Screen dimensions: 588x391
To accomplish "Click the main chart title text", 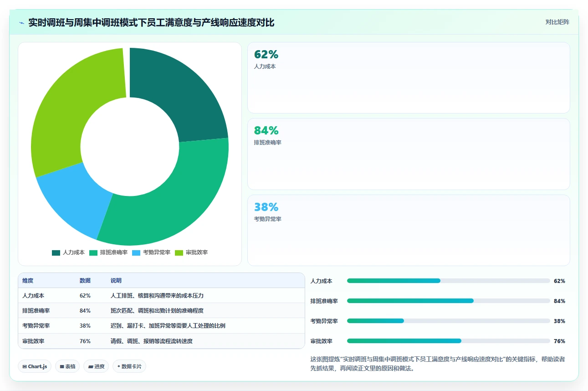I will click(x=151, y=22).
